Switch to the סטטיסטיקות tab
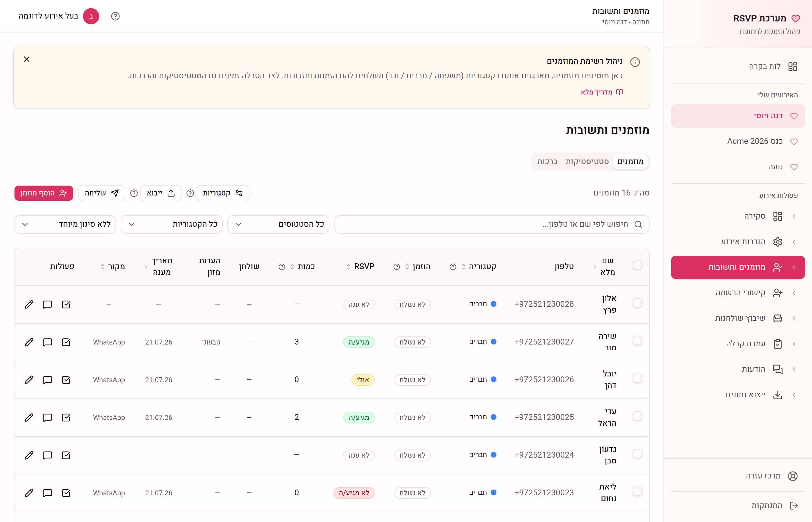 [587, 162]
